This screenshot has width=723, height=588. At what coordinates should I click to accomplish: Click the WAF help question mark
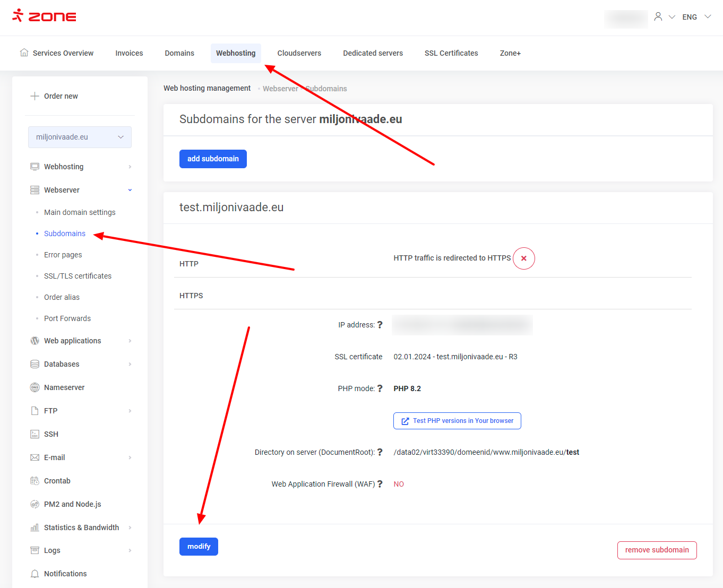coord(380,484)
